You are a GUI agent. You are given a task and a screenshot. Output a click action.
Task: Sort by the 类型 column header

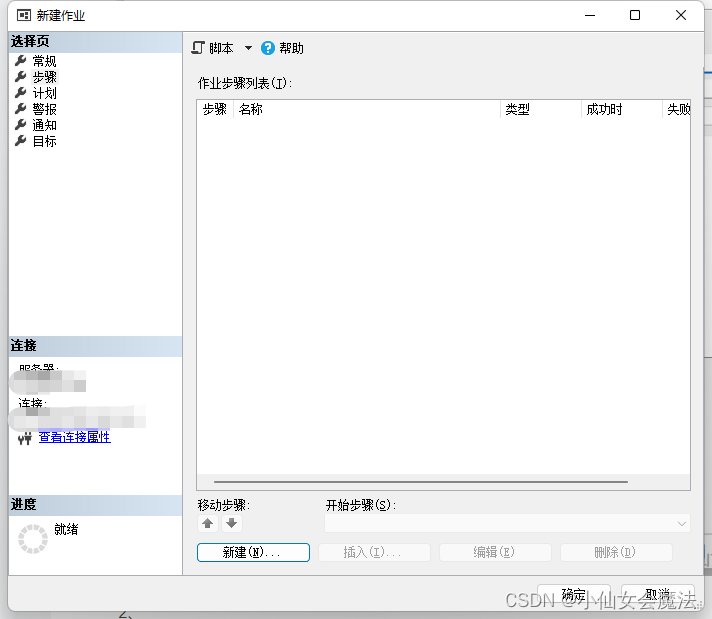tap(540, 109)
